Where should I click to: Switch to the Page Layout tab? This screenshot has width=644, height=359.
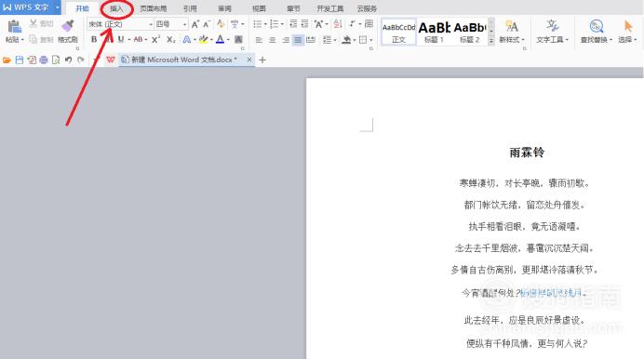[154, 8]
